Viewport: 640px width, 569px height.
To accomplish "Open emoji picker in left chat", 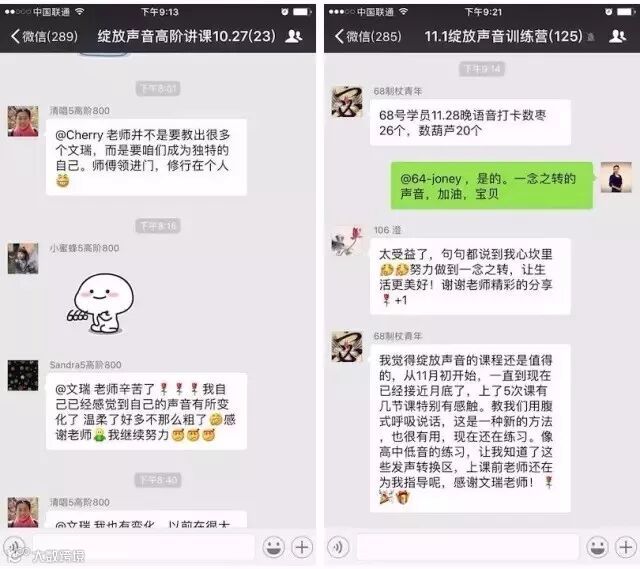I will coord(273,547).
